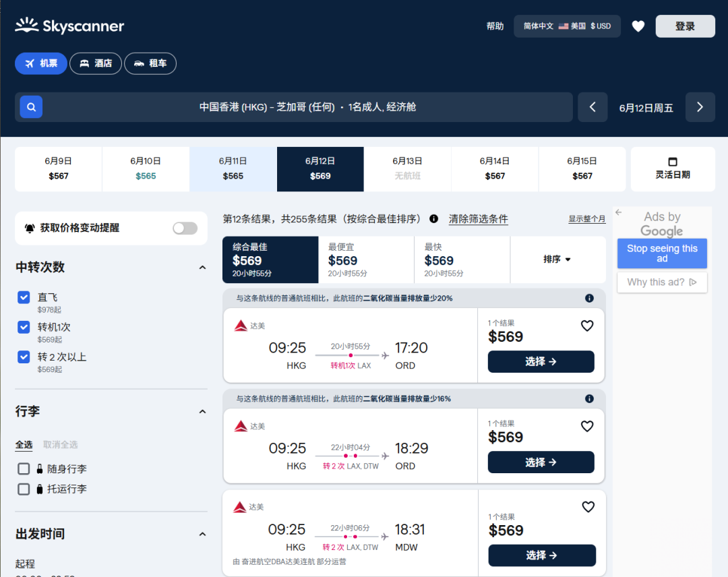This screenshot has height=577, width=728.
Task: Go to next day with right arrow
Action: tap(700, 107)
